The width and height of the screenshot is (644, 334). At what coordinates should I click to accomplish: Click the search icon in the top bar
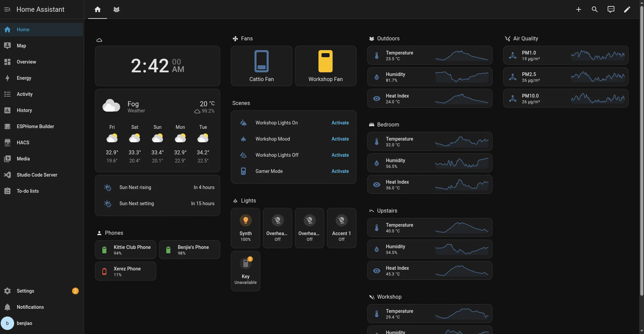click(595, 9)
